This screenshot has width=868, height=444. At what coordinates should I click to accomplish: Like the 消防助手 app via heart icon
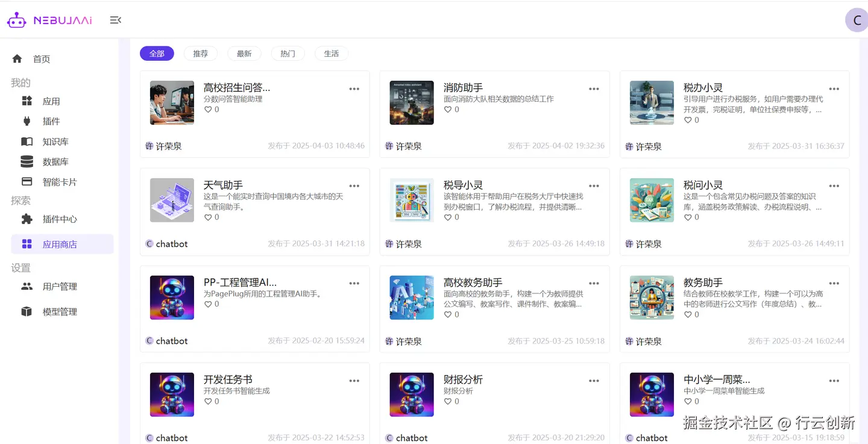448,110
